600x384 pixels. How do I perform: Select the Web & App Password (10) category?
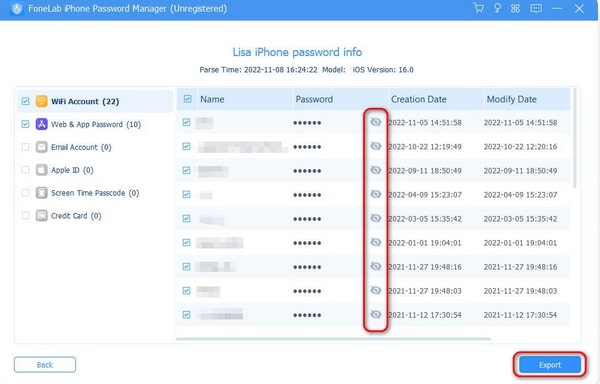point(96,124)
